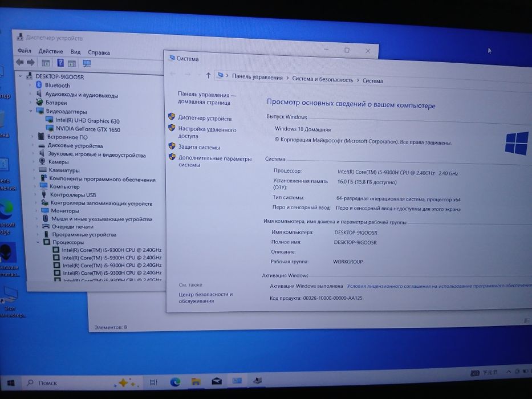Open Alienware Command Center desktop icon

[x=9, y=259]
